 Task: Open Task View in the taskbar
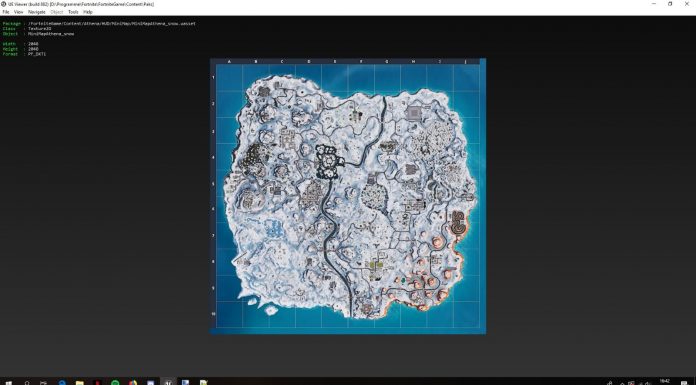click(44, 382)
